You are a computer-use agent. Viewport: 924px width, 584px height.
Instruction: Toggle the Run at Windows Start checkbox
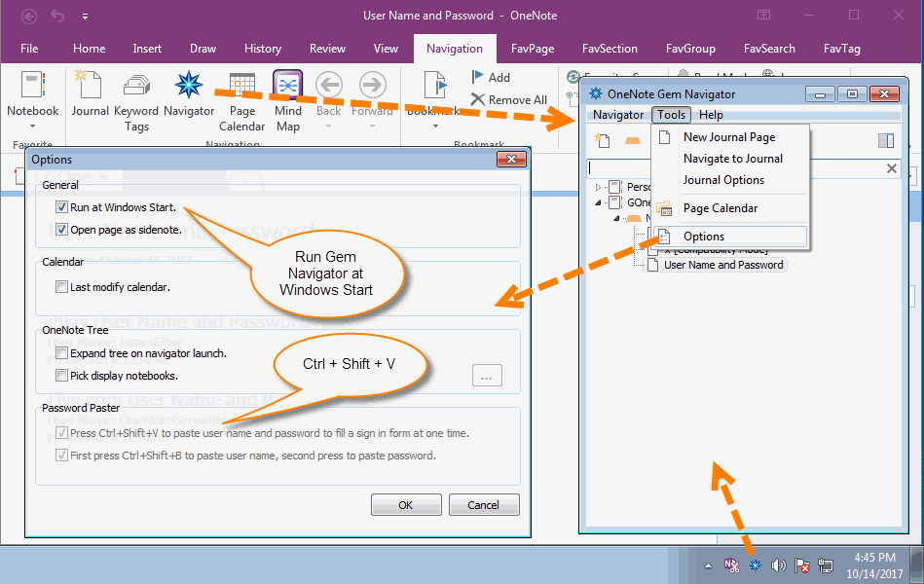point(61,207)
